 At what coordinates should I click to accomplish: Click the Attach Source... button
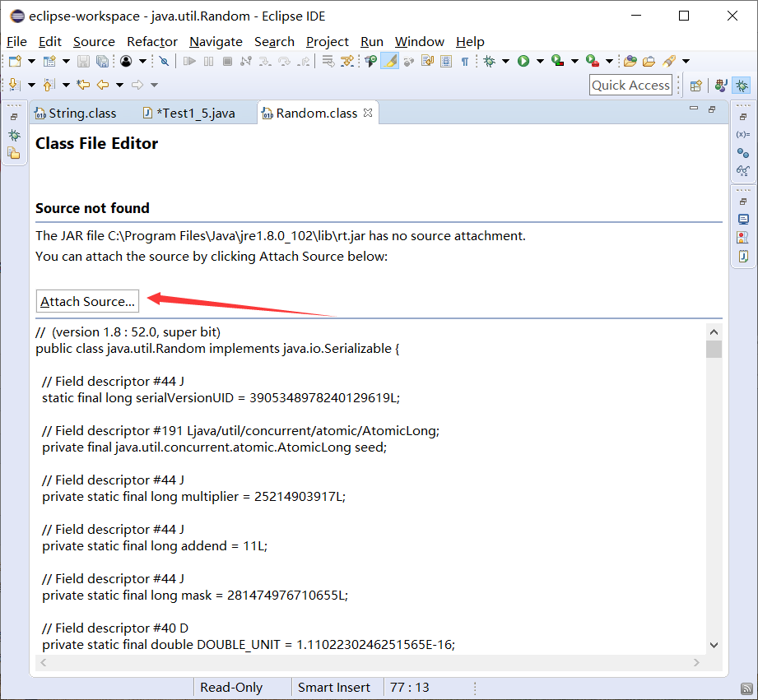[87, 301]
